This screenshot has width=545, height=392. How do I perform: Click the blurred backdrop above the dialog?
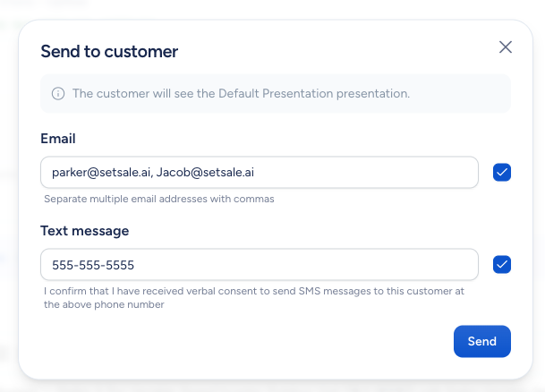[272, 9]
